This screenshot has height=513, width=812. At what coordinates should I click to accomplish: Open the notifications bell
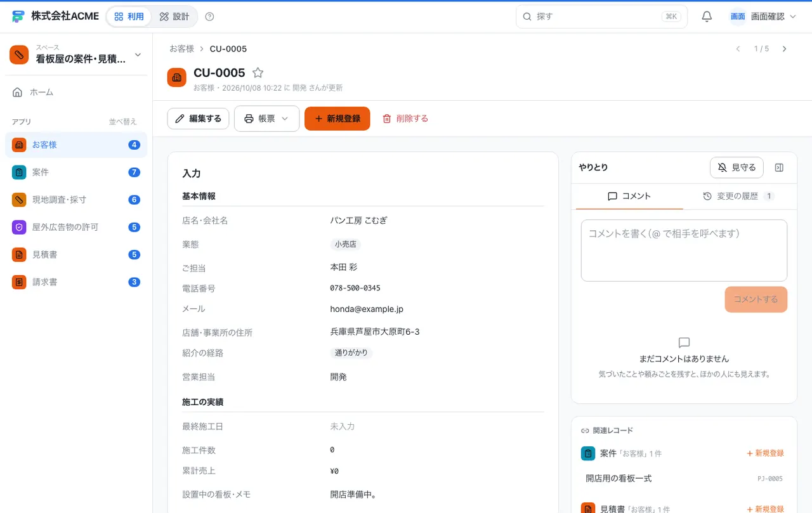click(707, 16)
